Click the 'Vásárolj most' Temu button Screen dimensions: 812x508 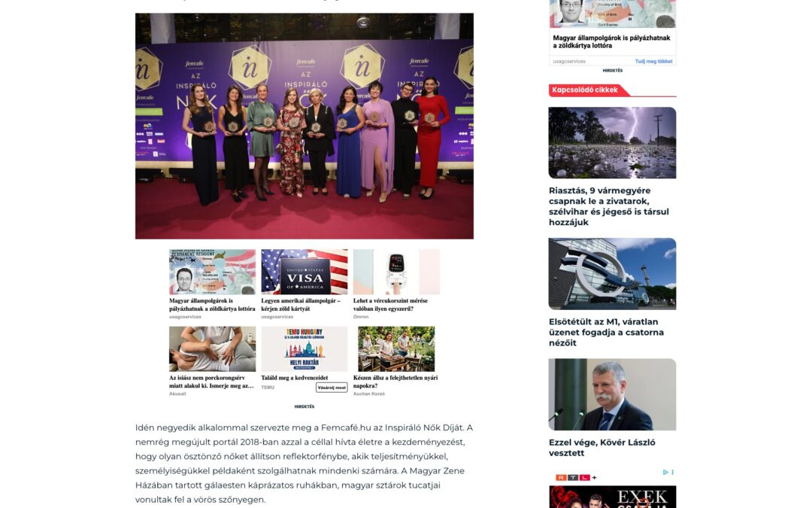332,388
